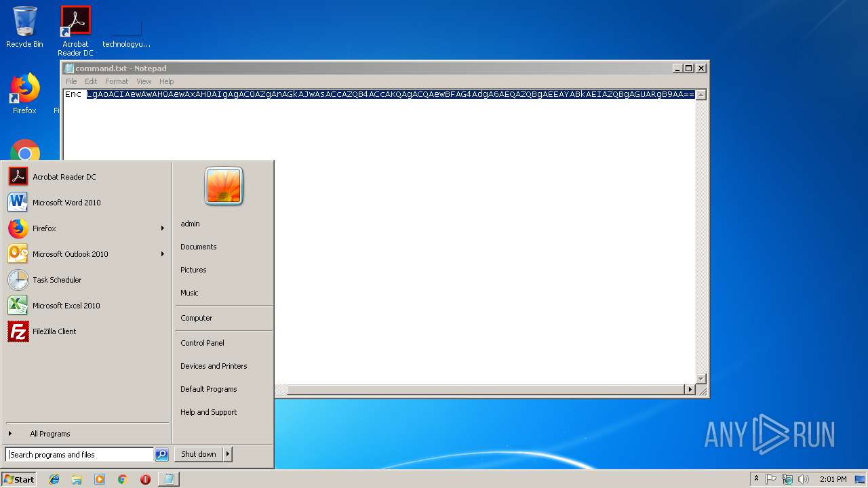Image resolution: width=868 pixels, height=488 pixels.
Task: Open Chrome from the taskbar
Action: pos(122,479)
